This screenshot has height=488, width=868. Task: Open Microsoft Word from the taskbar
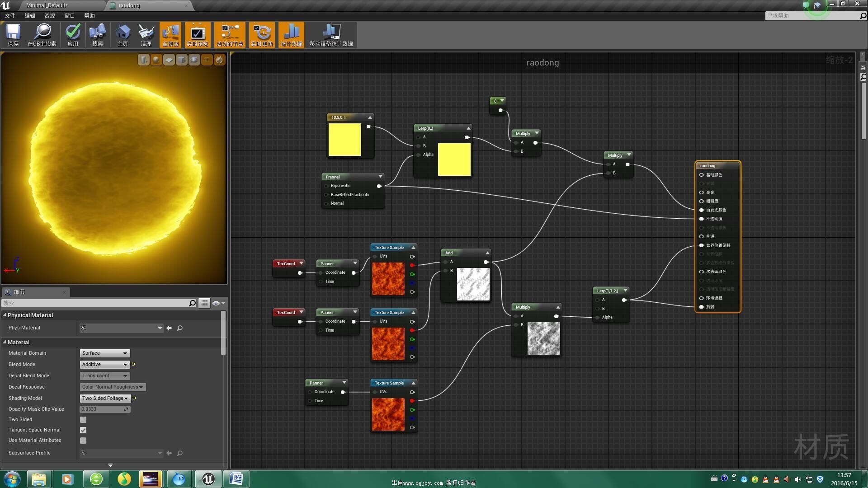pyautogui.click(x=236, y=479)
